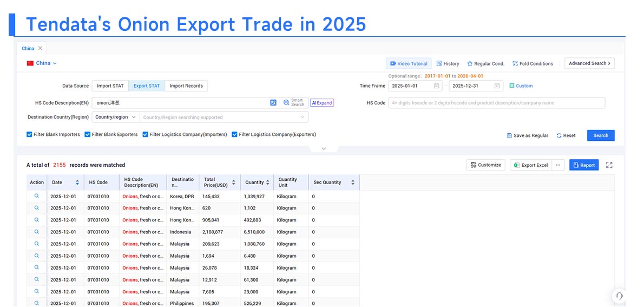Click the Total Price value 2,180,877
644x307 pixels.
213,232
